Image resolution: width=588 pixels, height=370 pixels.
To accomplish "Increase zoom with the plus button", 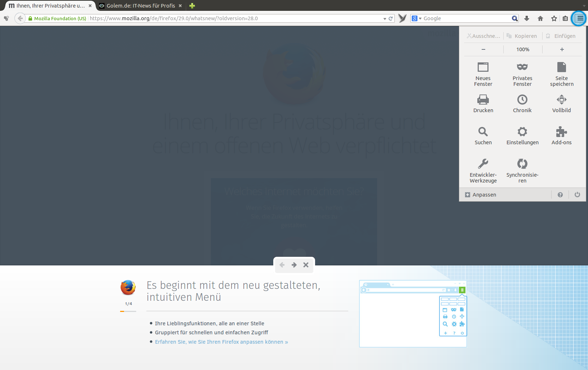I will [x=562, y=49].
